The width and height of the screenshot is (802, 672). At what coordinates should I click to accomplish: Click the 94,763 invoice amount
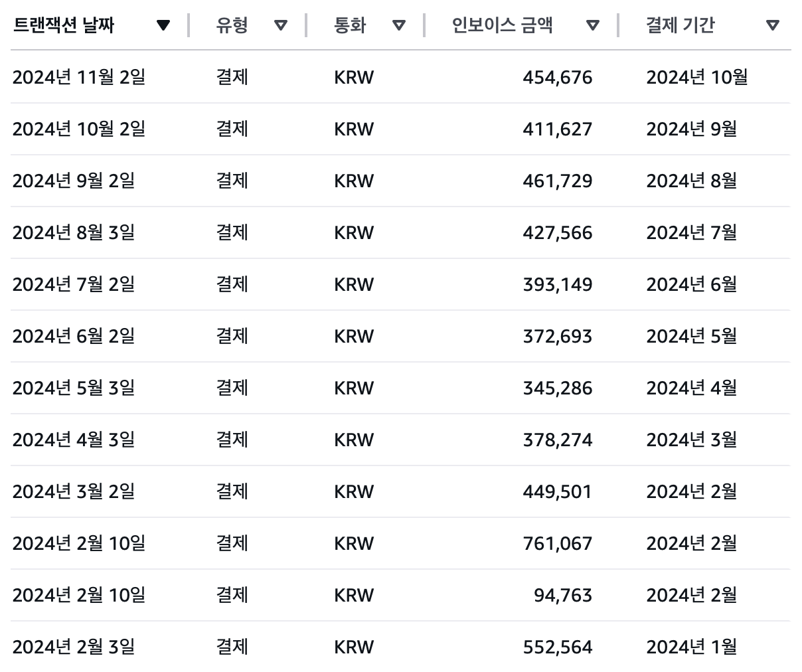(x=563, y=596)
